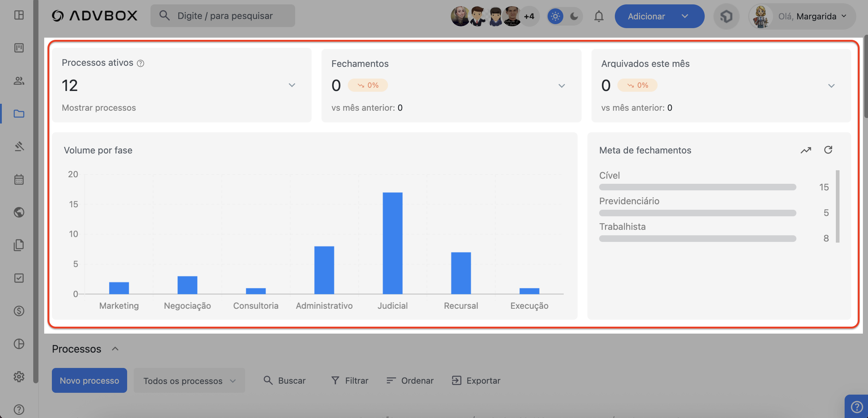868x418 pixels.
Task: Collapse the Processos section chevron
Action: click(115, 349)
